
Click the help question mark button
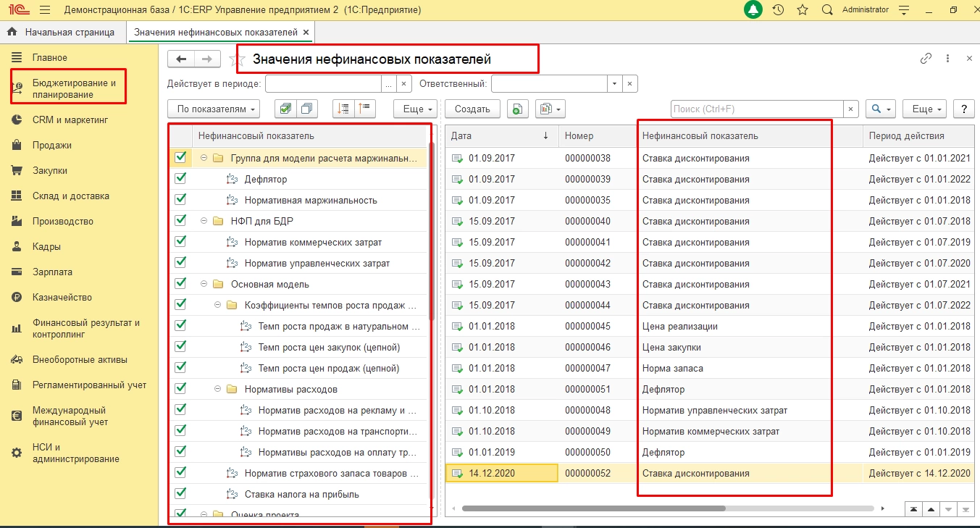coord(963,109)
